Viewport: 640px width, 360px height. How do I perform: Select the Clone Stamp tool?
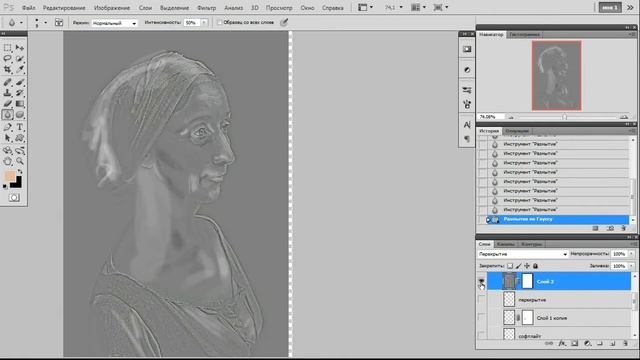click(7, 93)
